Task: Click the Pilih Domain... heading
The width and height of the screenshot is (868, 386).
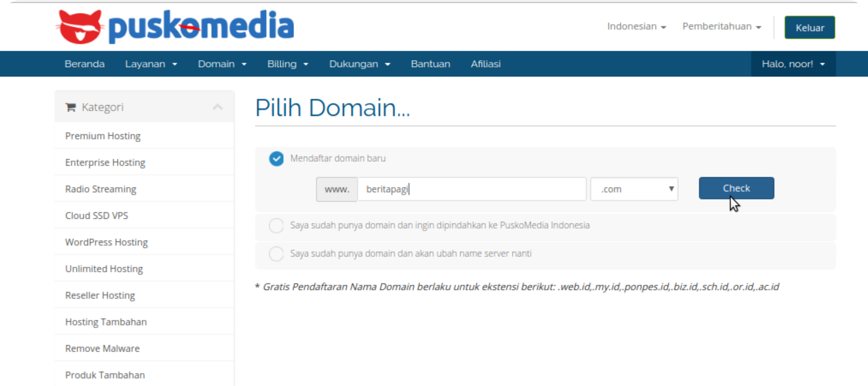Action: (333, 108)
